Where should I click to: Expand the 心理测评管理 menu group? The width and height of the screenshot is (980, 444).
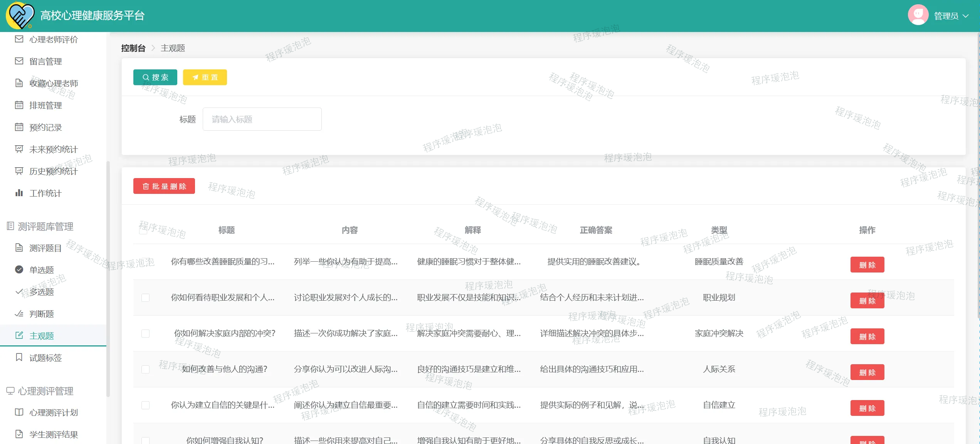(x=45, y=391)
